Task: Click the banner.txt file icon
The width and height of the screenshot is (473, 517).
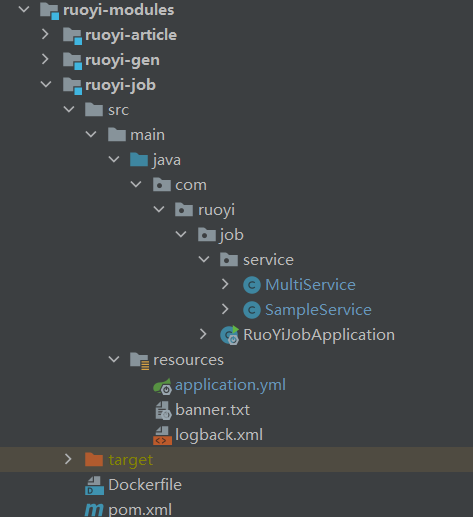Action: click(x=163, y=410)
